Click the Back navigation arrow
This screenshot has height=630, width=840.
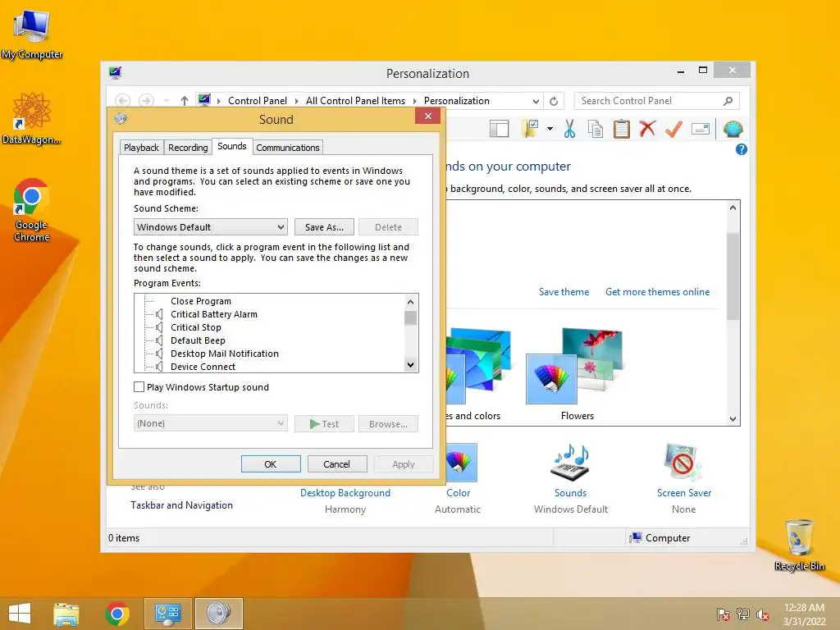point(123,101)
